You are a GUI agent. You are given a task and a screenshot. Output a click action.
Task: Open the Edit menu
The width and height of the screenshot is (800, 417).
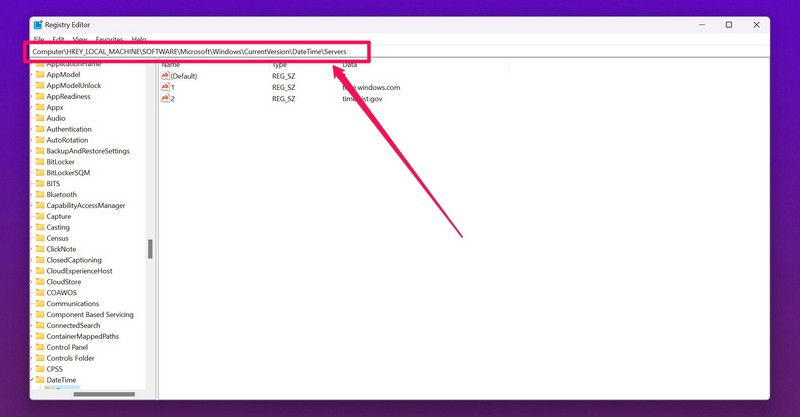pos(58,39)
